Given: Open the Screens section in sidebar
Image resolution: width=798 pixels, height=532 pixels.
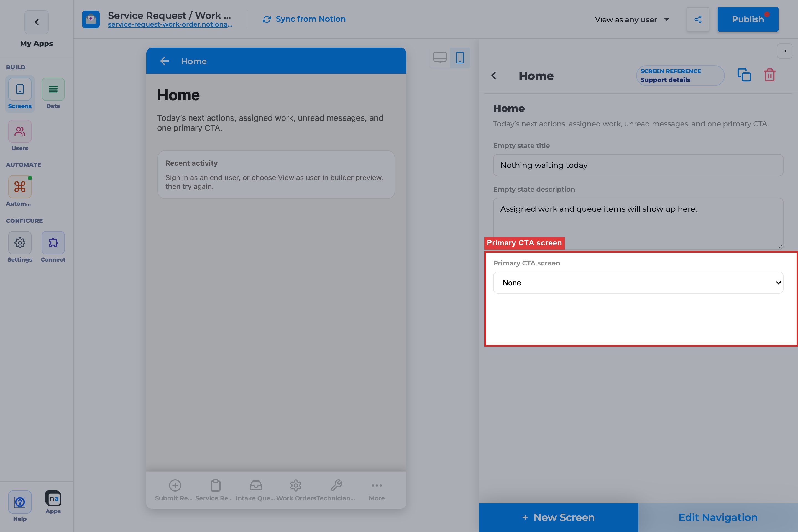Looking at the screenshot, I should [x=20, y=94].
